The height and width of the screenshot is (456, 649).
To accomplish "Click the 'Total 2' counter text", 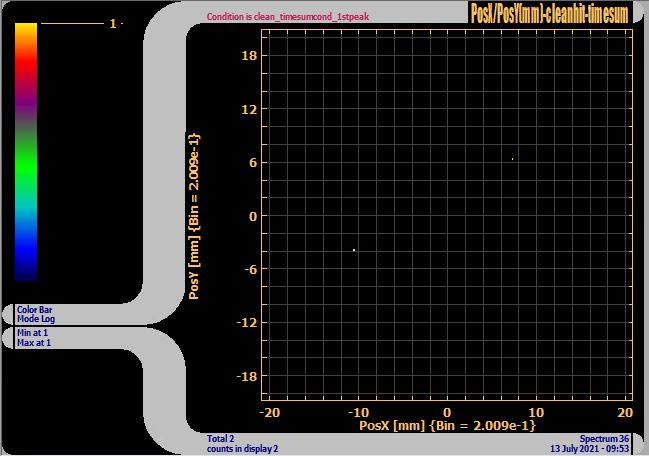I will click(x=220, y=439).
